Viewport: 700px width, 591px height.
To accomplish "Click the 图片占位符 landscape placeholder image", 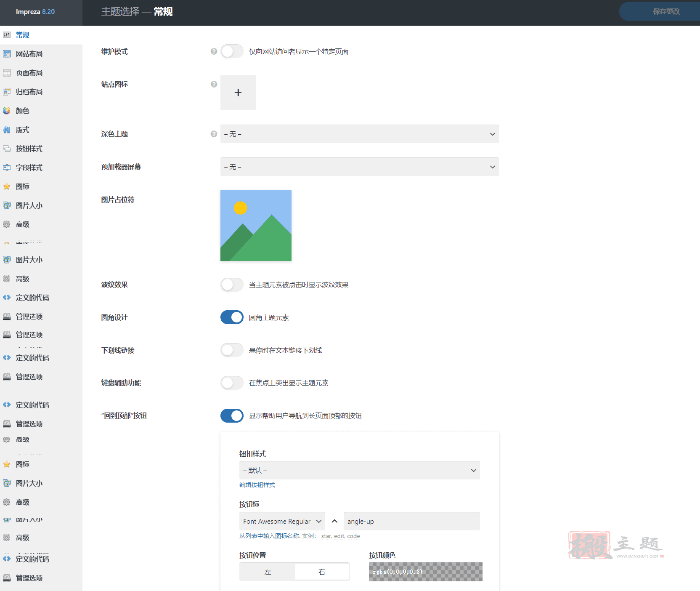I will (x=256, y=226).
